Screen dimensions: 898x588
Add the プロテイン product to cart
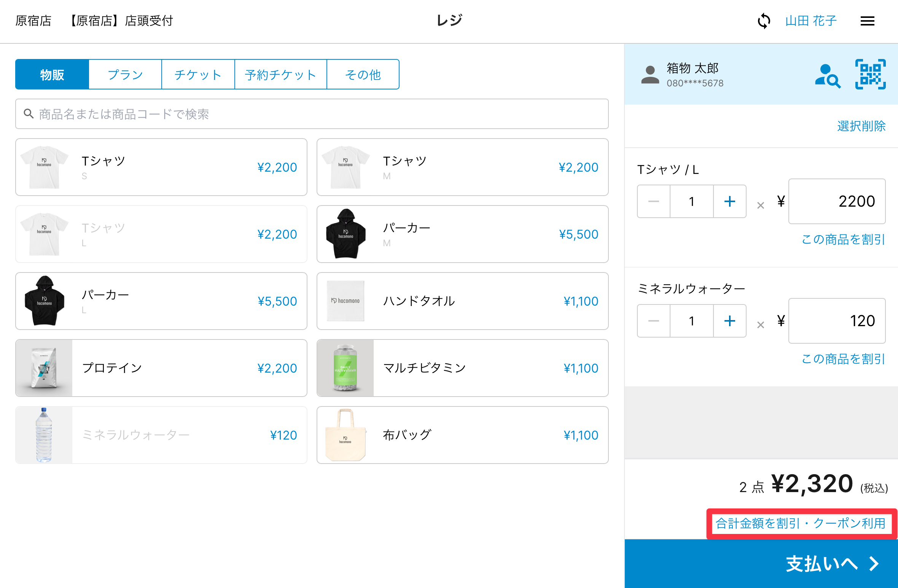161,368
